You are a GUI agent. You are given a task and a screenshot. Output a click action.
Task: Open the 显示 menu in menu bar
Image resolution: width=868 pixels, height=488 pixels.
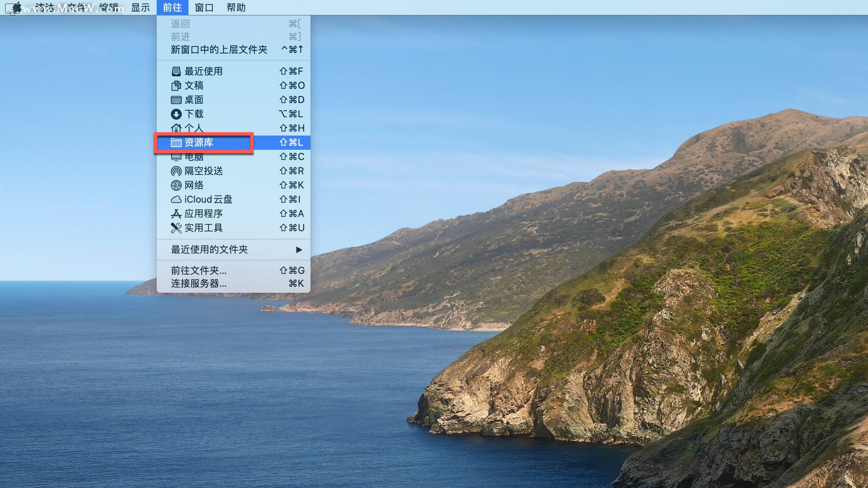tap(140, 7)
